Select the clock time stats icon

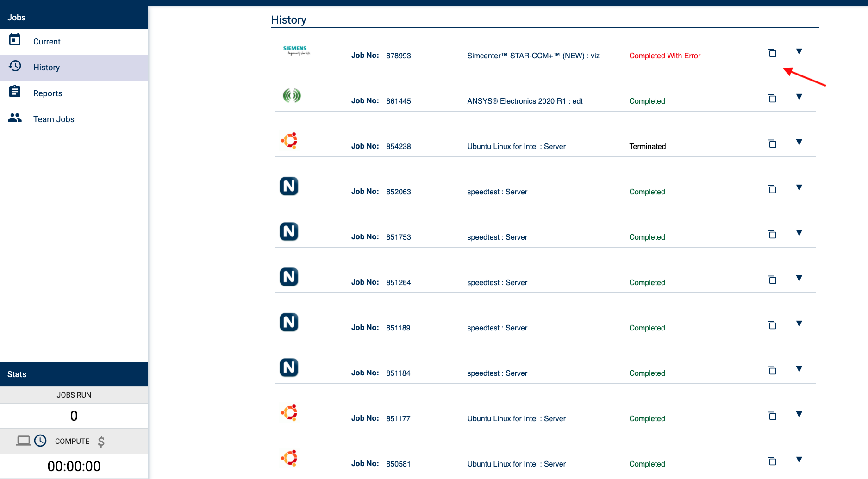(41, 441)
